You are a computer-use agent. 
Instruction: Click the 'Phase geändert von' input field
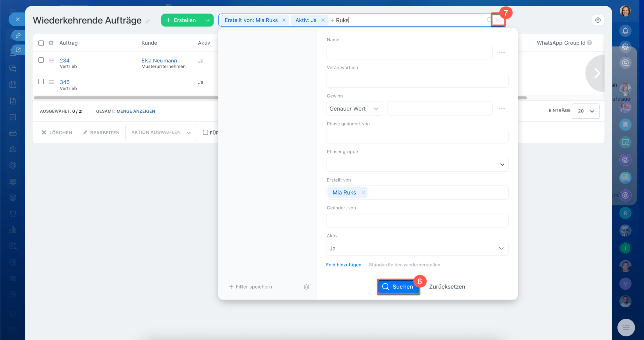tap(417, 136)
